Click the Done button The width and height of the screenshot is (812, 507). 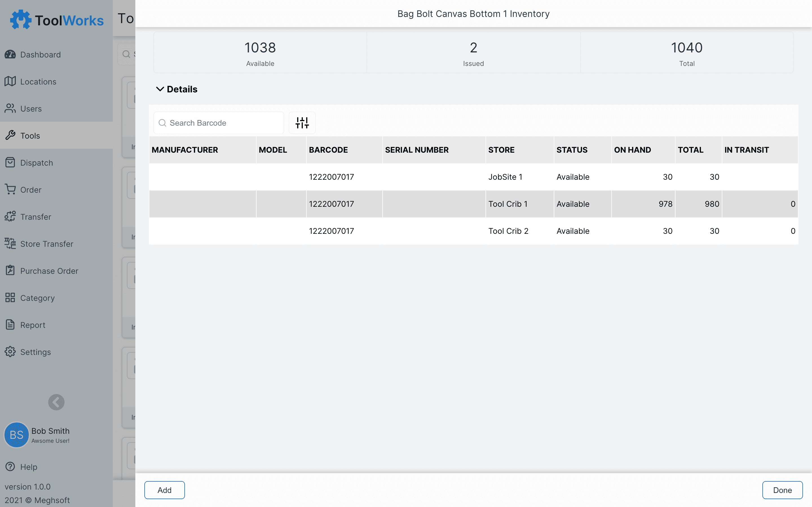pos(782,490)
